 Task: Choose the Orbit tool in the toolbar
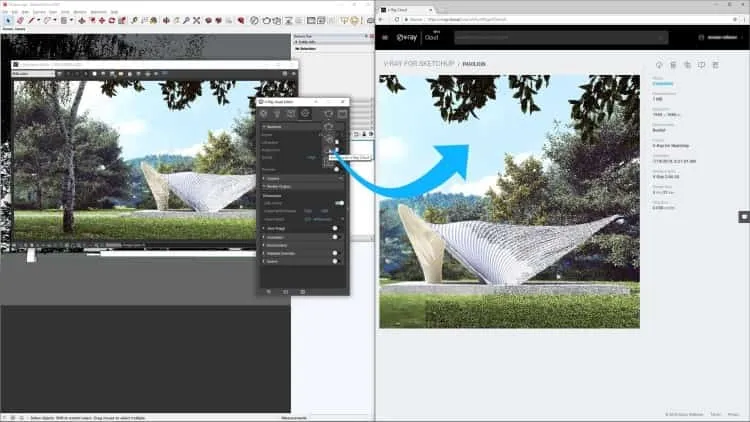coord(166,20)
